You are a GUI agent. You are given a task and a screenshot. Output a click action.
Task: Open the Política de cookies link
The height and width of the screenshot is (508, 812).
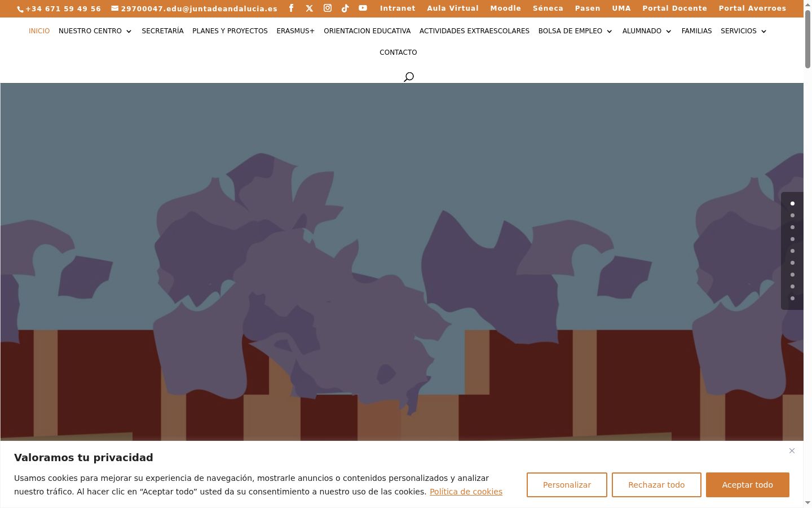[466, 492]
